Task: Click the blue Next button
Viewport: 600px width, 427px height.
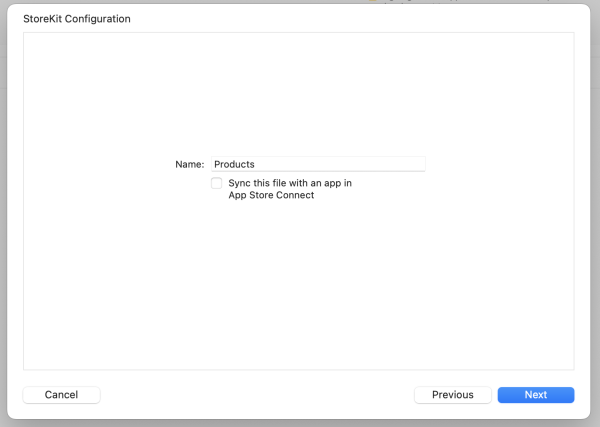Action: click(536, 395)
